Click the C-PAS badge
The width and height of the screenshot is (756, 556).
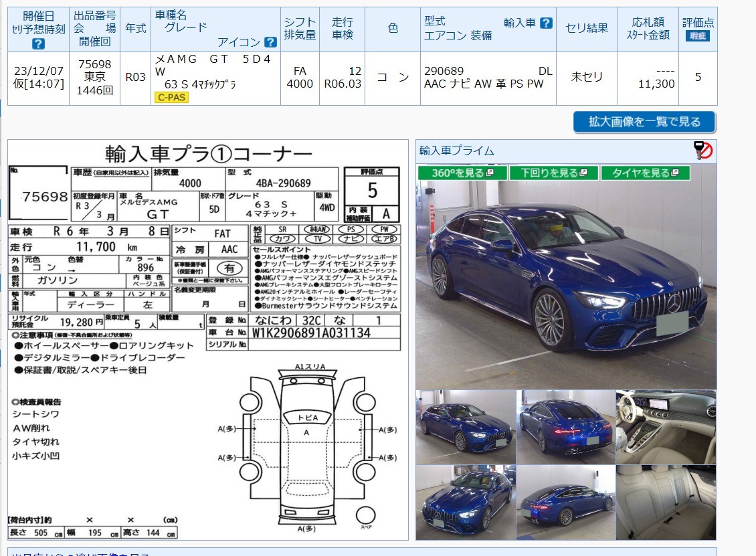click(x=172, y=97)
